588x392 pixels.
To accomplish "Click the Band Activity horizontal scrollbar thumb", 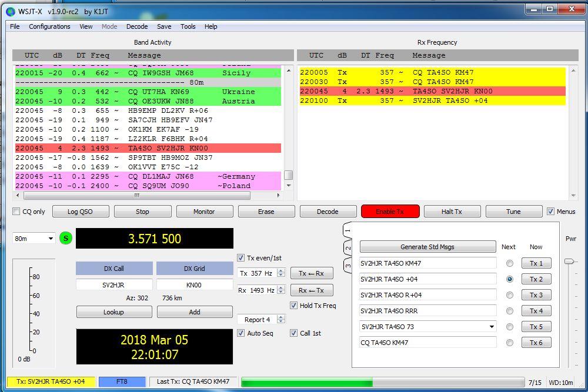I will click(137, 195).
